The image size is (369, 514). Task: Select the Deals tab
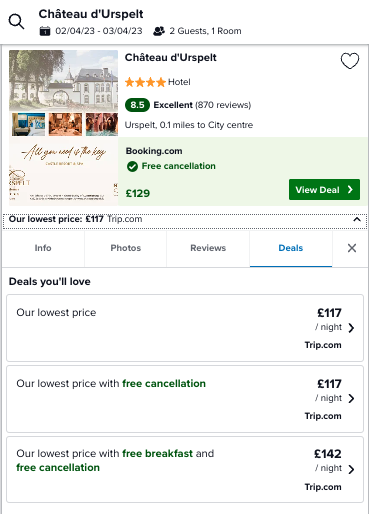pos(291,248)
